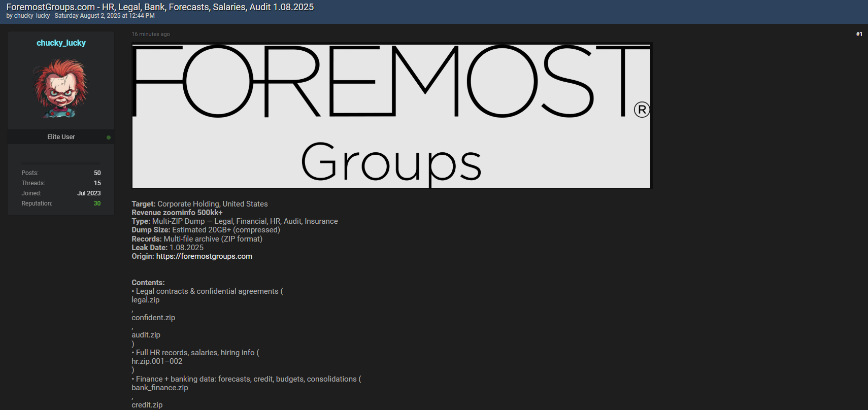
Task: Open the Foremost Groups logo image
Action: [391, 116]
